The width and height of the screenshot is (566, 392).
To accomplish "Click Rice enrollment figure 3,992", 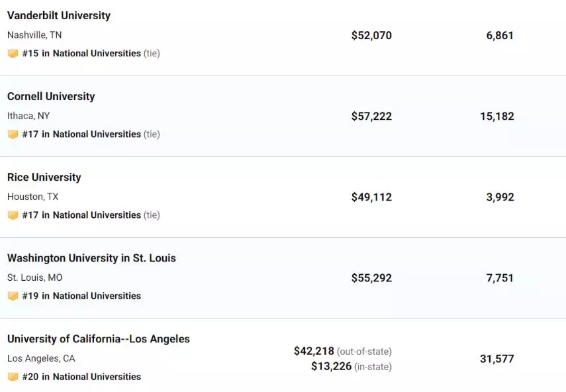I will (x=500, y=197).
